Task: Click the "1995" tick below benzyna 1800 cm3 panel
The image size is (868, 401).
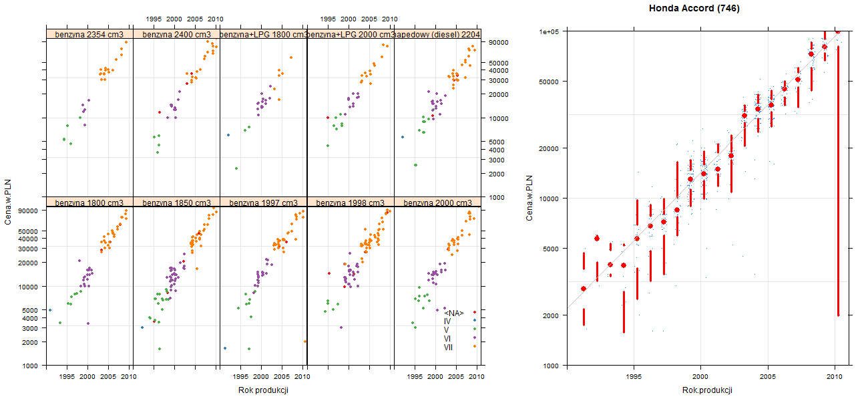Action: click(67, 377)
